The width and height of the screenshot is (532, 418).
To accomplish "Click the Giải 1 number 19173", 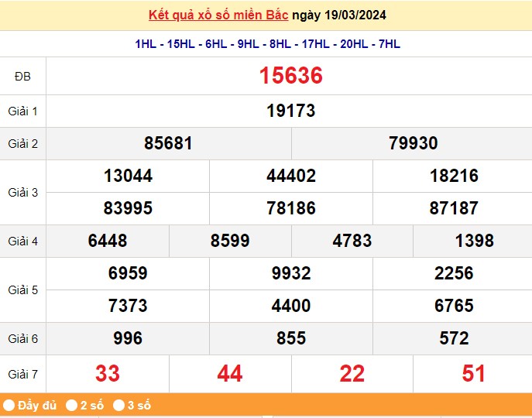I will coord(290,111).
